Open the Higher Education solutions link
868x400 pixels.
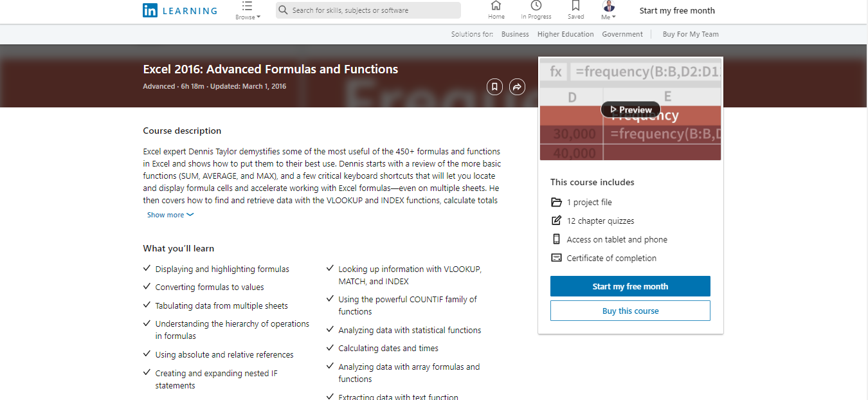click(x=566, y=34)
